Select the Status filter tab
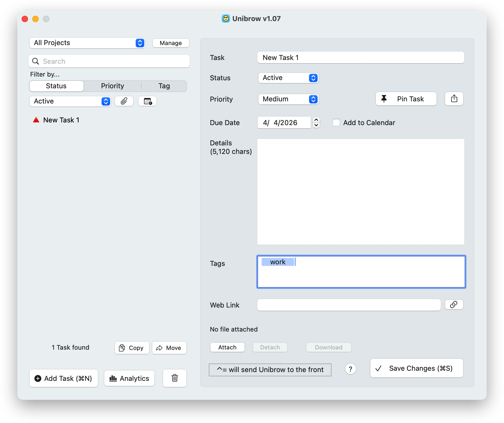504x423 pixels. [56, 86]
